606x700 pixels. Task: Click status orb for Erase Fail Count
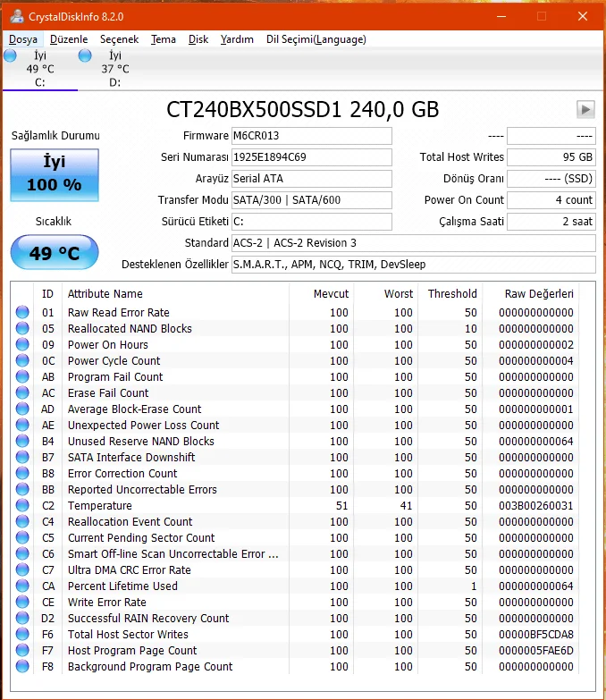click(22, 392)
